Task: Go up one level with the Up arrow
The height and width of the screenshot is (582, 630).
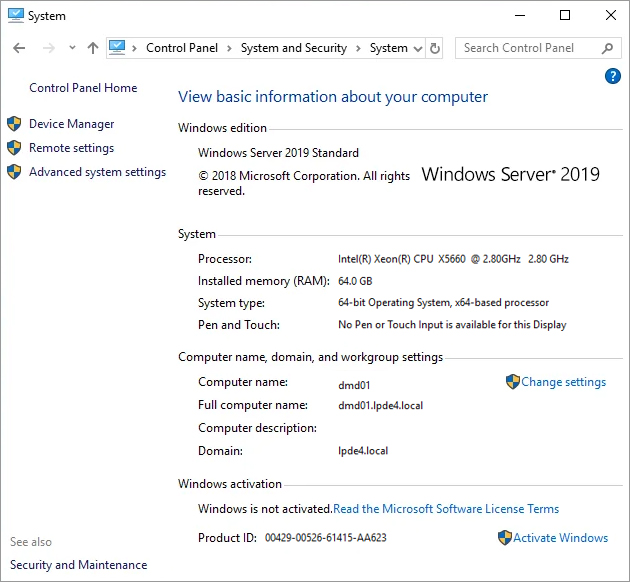Action: coord(93,48)
